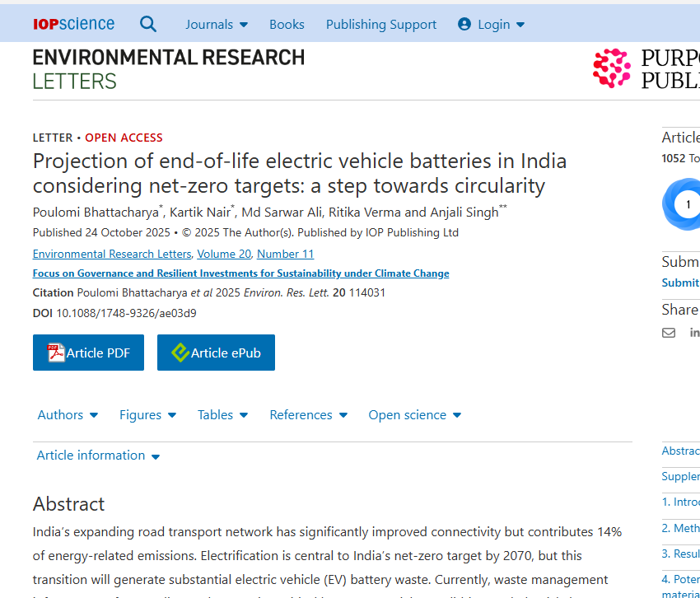Share article via email envelope icon
700x598 pixels.
pyautogui.click(x=669, y=333)
